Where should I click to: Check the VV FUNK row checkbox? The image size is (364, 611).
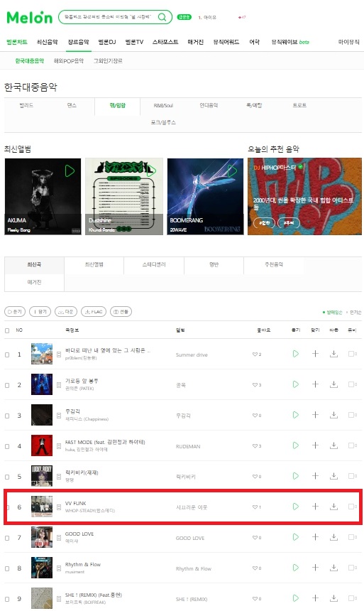(x=7, y=507)
